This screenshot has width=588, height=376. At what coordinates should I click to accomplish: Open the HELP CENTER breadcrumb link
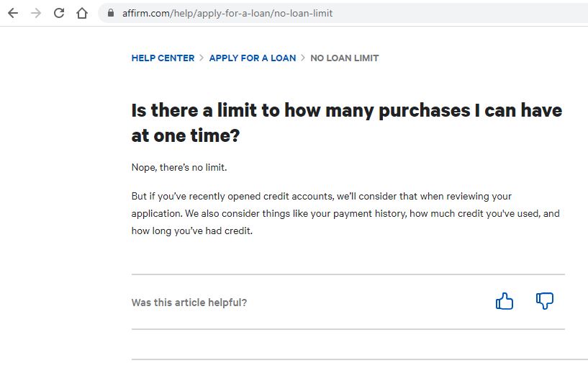coord(163,58)
